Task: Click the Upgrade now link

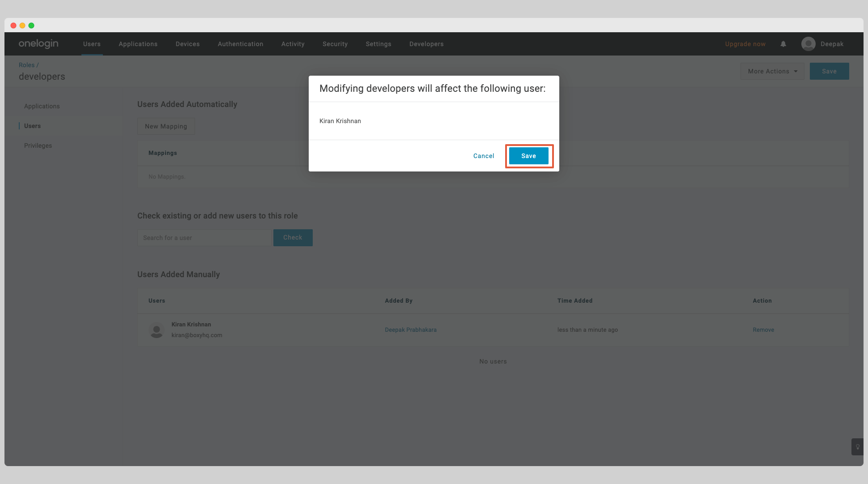Action: tap(745, 44)
